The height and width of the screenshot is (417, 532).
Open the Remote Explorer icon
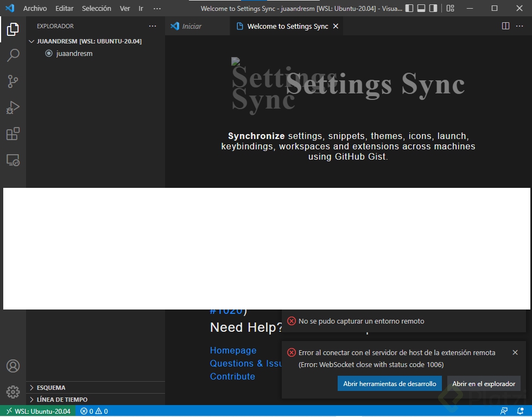coord(13,160)
